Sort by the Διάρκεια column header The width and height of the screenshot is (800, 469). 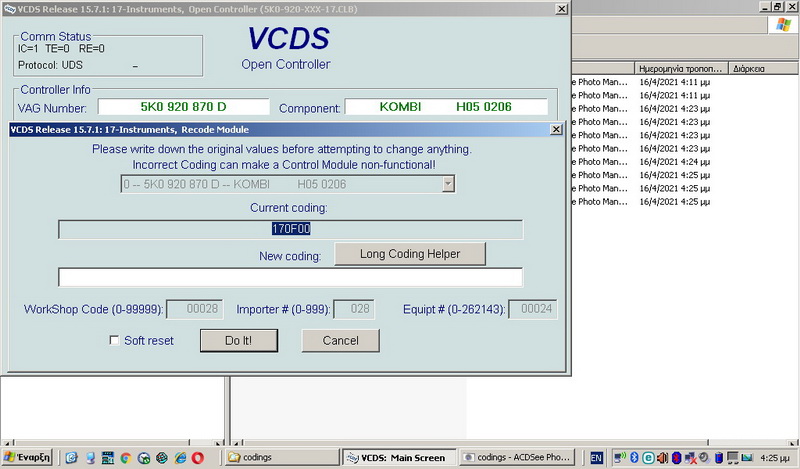(764, 68)
